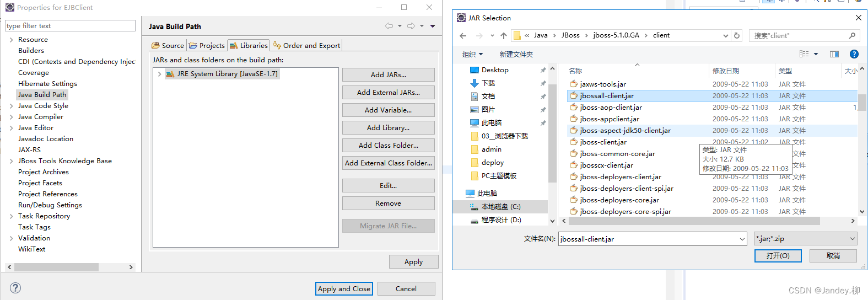The image size is (868, 300).
Task: Expand the Task Repository node
Action: [x=12, y=216]
